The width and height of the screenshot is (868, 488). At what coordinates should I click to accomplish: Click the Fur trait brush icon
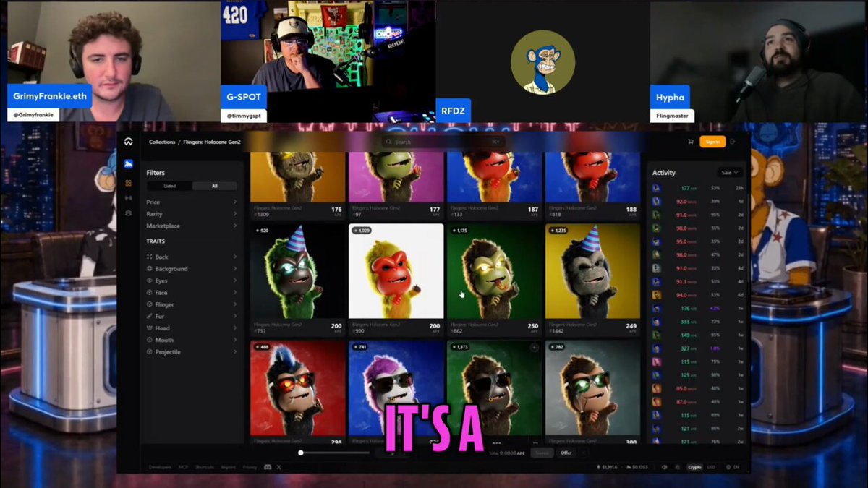pyautogui.click(x=149, y=316)
